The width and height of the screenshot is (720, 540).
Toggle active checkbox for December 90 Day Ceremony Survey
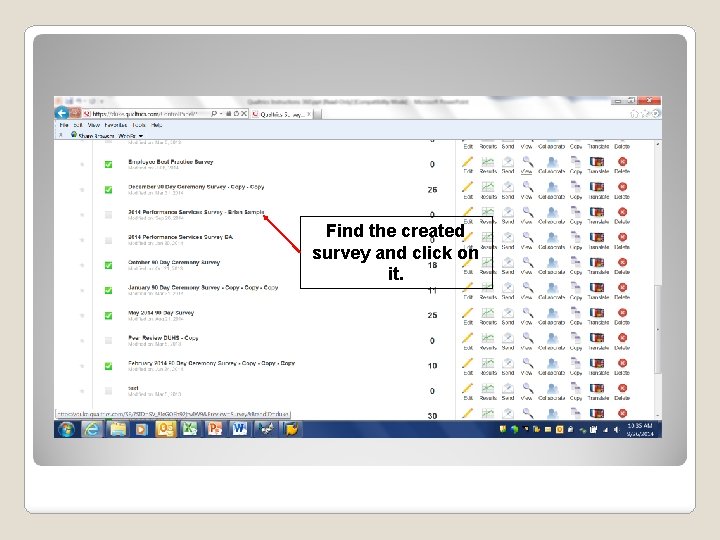click(x=108, y=190)
